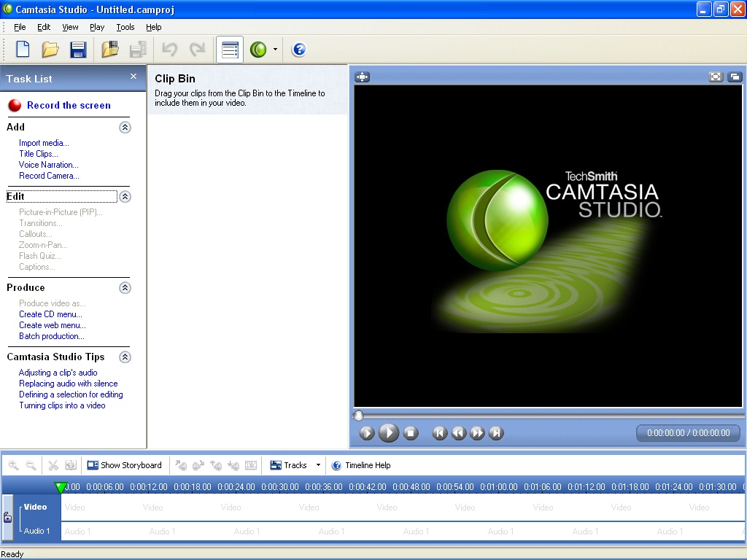
Task: Open the File menu
Action: tap(20, 27)
